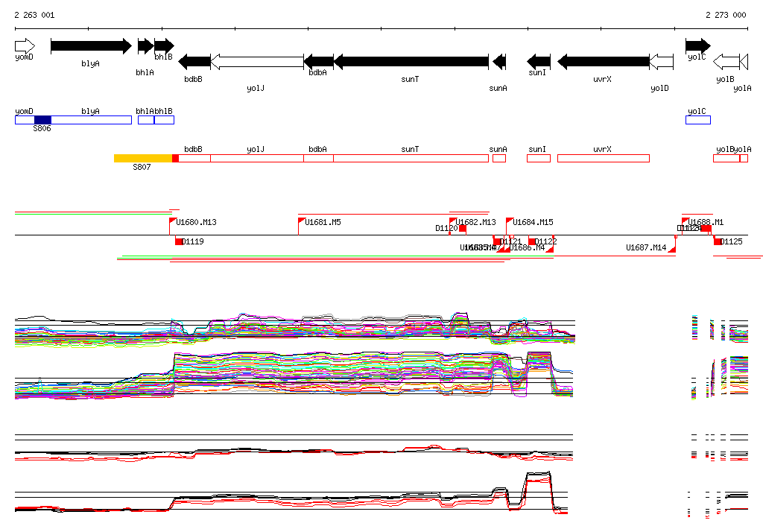
Task: Click the white yolD gene arrow
Action: pyautogui.click(x=661, y=61)
